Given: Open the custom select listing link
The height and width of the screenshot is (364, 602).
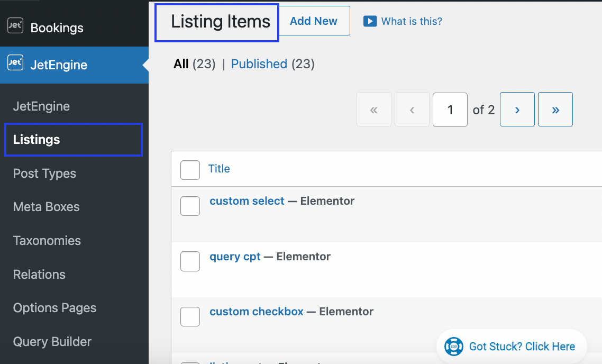Looking at the screenshot, I should 247,201.
